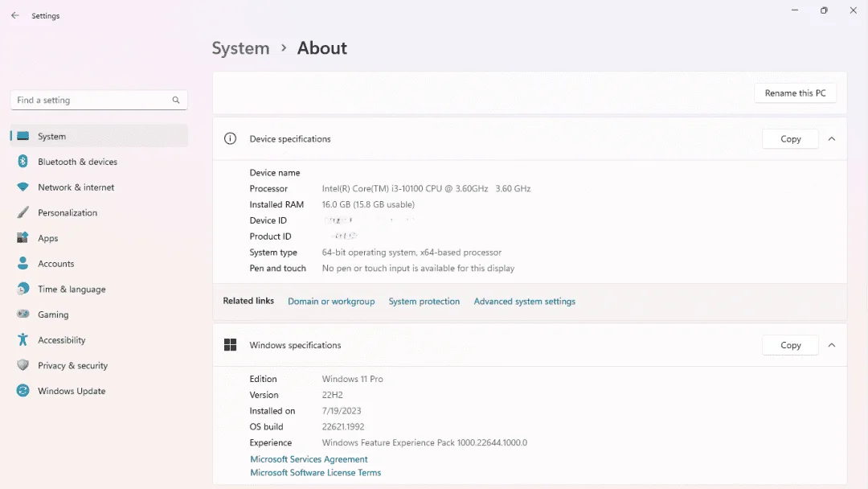This screenshot has height=489, width=868.
Task: Click the Privacy & security shield icon
Action: [23, 365]
